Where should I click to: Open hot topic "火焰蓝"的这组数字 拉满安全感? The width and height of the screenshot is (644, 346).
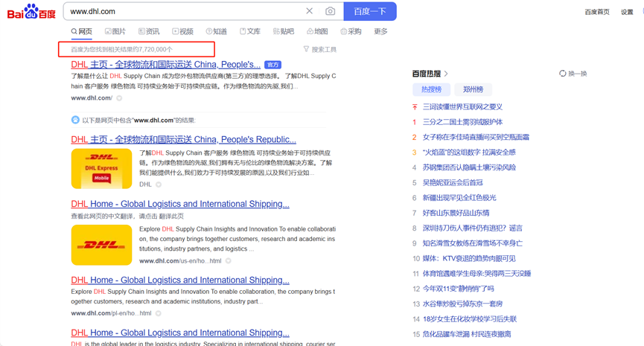(x=469, y=153)
